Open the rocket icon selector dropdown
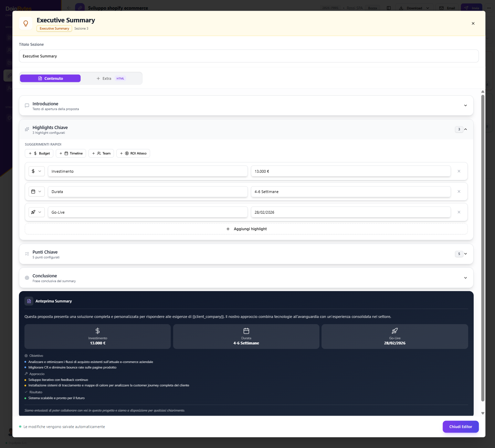Viewport: 495px width, 448px height. coord(36,212)
